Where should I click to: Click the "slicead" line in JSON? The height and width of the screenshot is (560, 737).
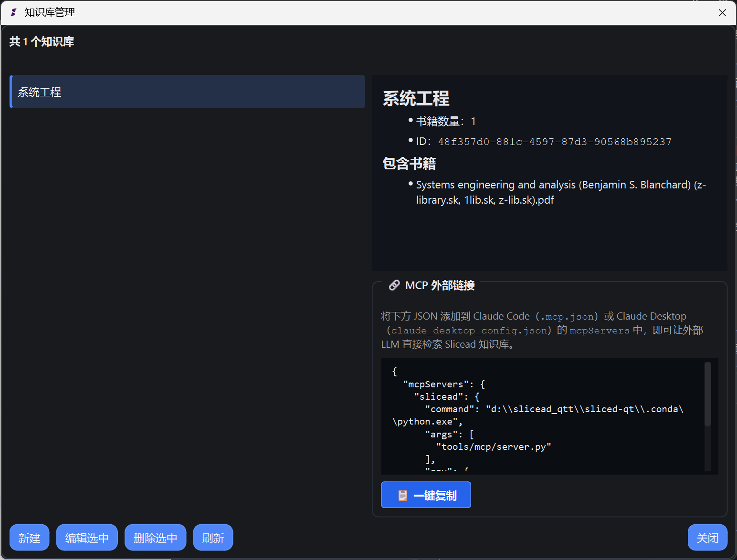coord(447,396)
